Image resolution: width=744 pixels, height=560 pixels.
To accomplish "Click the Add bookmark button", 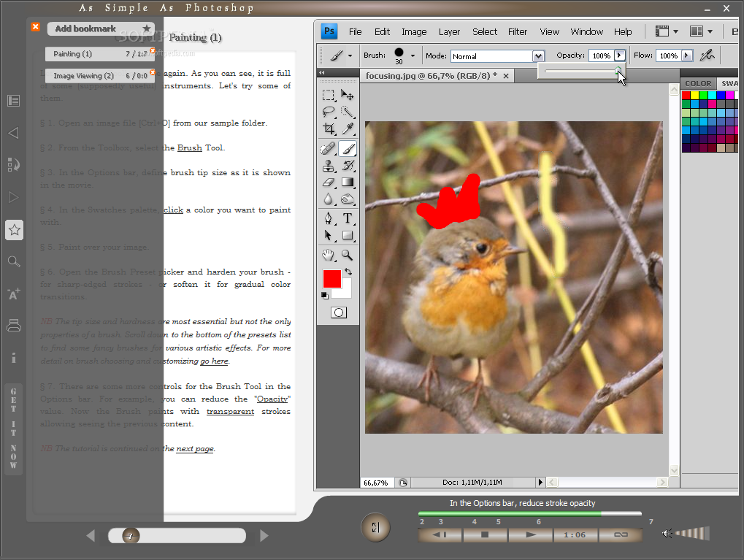I will 101,28.
